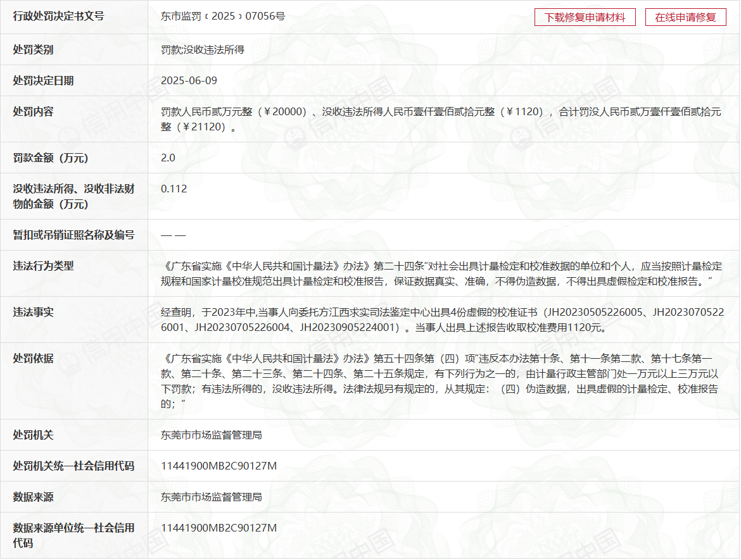Click 东莞市市场监督管理局 in the 数据来源 row
This screenshot has width=741, height=560.
[x=212, y=497]
